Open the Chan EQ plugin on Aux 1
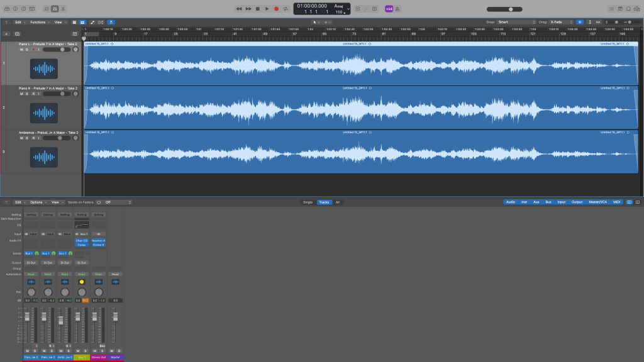 [x=82, y=240]
